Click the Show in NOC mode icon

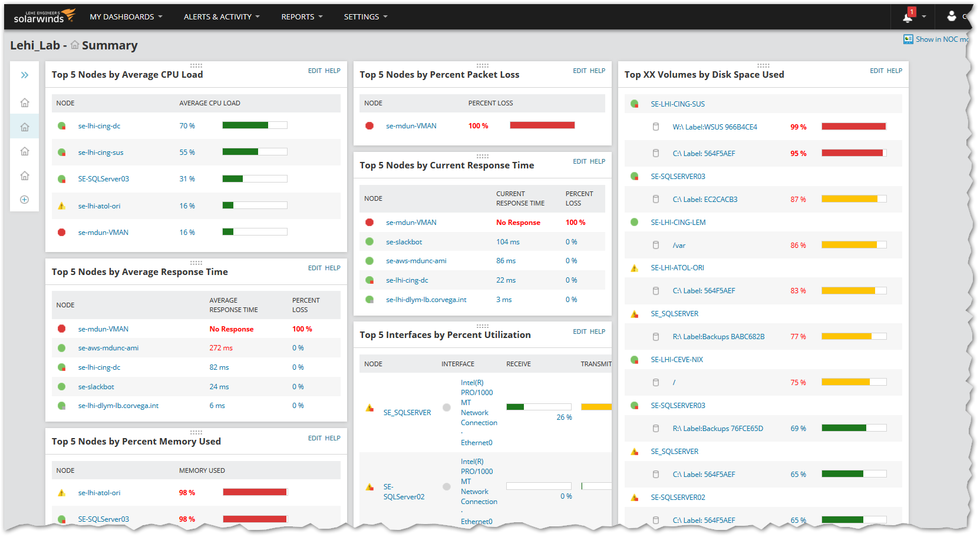point(908,39)
